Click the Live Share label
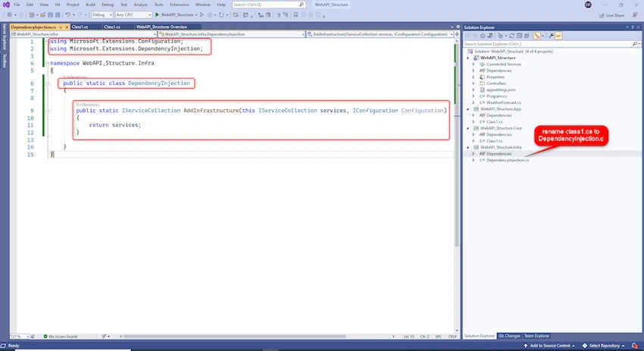644x351 pixels. coord(615,15)
